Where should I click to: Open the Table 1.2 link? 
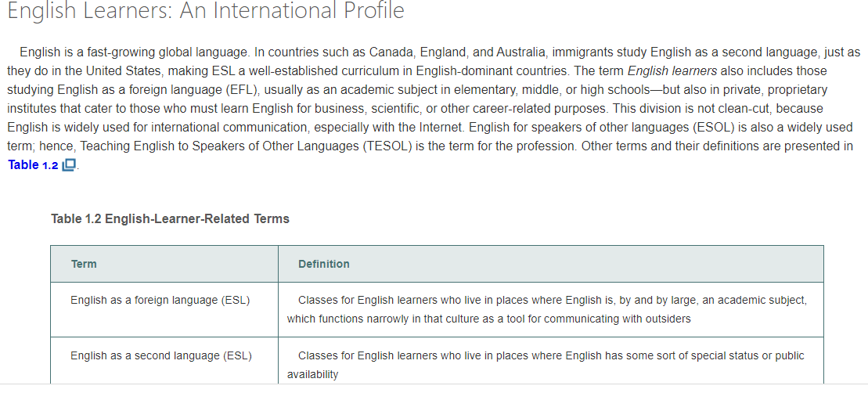point(33,165)
